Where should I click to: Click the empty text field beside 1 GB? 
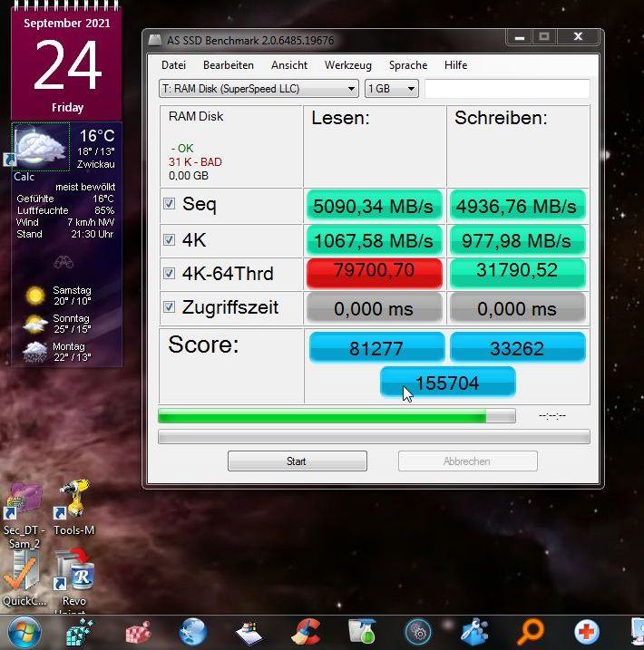(x=507, y=89)
